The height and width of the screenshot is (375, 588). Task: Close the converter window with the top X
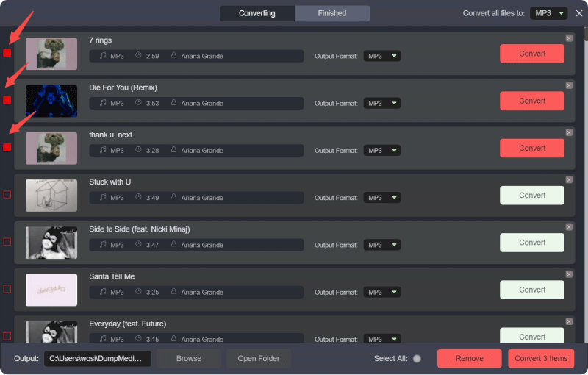[579, 13]
